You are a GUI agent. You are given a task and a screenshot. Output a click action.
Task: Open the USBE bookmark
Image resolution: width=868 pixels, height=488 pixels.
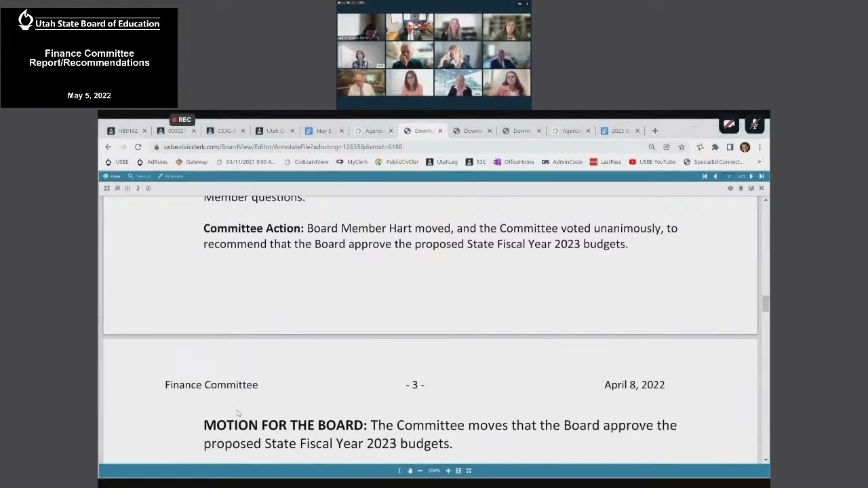(117, 162)
